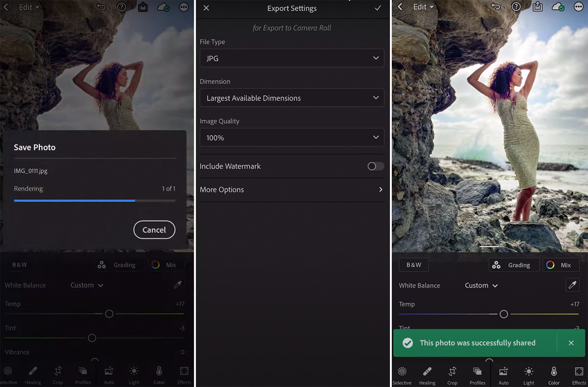Open the File Type JPG dropdown
The width and height of the screenshot is (588, 387).
point(291,58)
